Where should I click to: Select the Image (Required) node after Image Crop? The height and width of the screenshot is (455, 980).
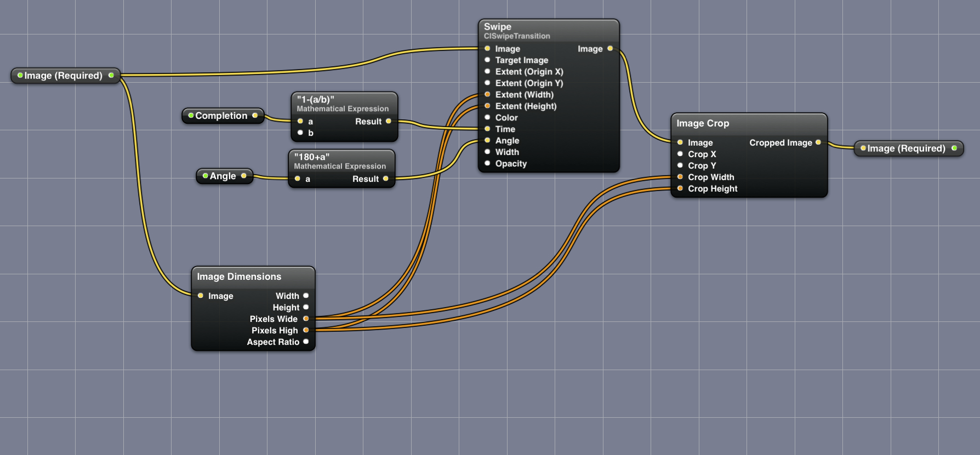point(907,148)
